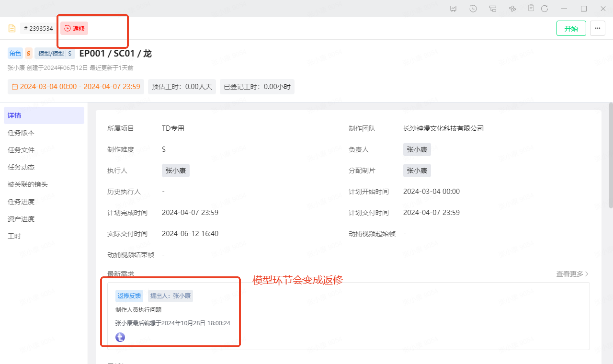
Task: Go to the 工时 sidebar tab
Action: tap(14, 236)
